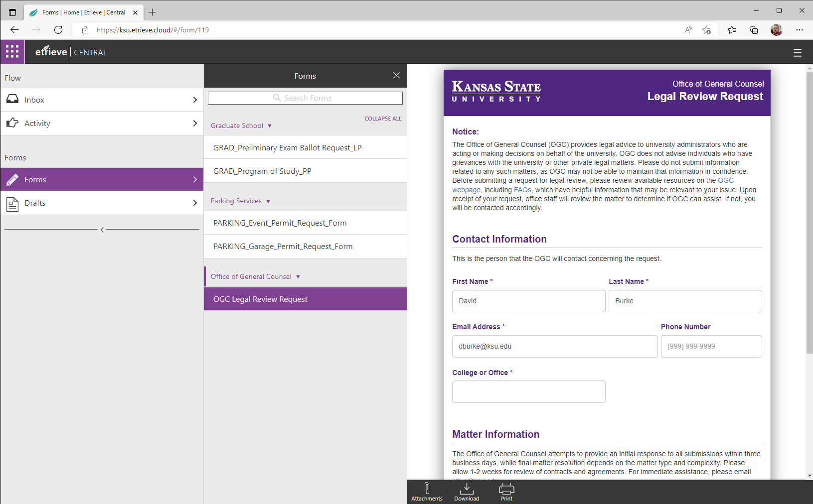Image resolution: width=813 pixels, height=504 pixels.
Task: Go back using browser back arrow
Action: [14, 30]
